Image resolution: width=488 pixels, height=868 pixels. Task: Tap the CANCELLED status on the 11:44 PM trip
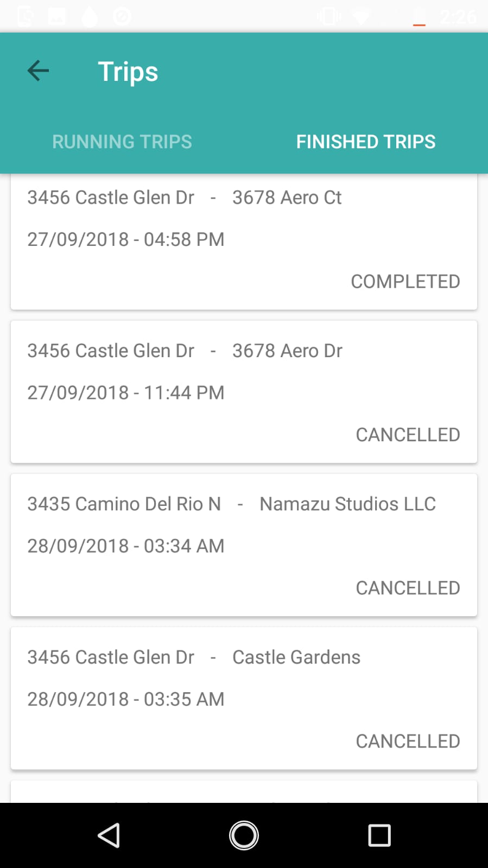408,434
